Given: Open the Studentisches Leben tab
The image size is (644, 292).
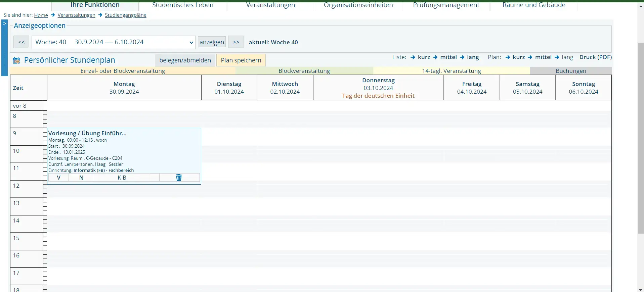Looking at the screenshot, I should point(183,5).
